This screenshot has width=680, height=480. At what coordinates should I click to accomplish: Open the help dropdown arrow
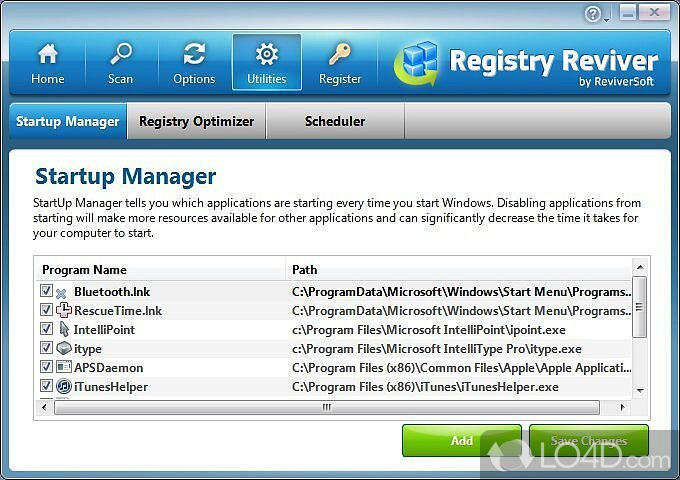click(606, 20)
